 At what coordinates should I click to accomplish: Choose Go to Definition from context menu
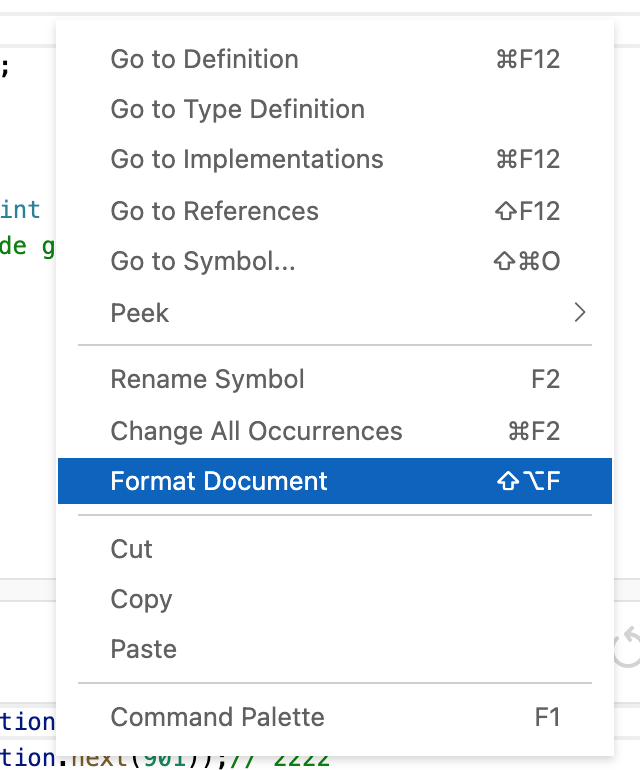[x=204, y=59]
